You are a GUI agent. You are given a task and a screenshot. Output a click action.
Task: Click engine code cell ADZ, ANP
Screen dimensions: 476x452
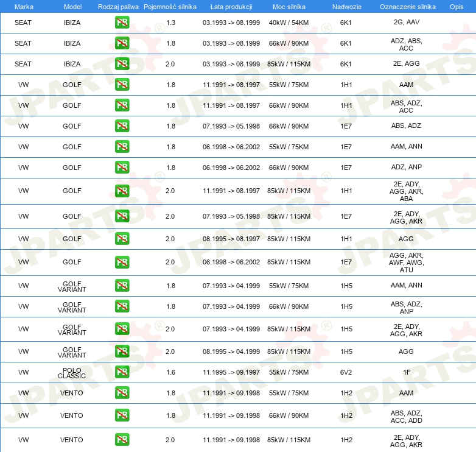click(x=407, y=167)
